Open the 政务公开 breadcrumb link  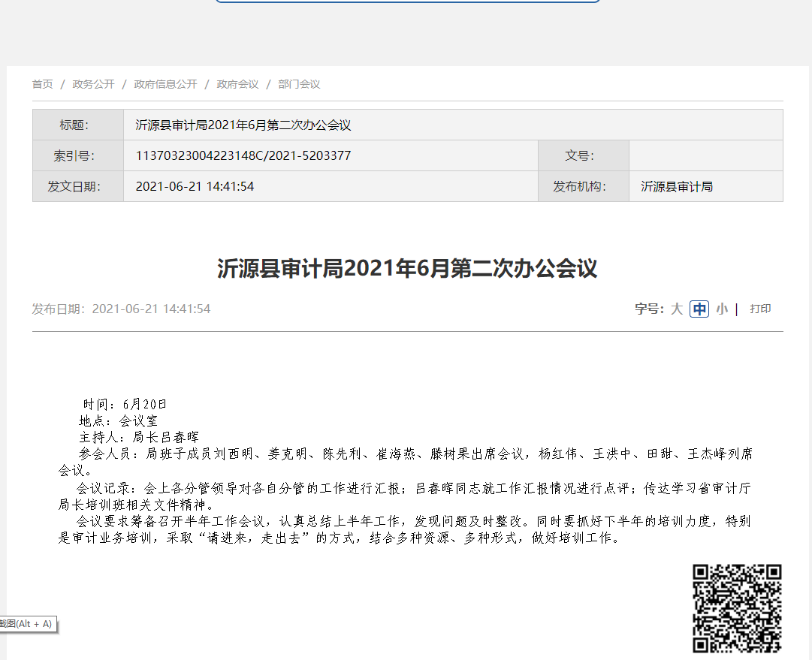pyautogui.click(x=93, y=84)
